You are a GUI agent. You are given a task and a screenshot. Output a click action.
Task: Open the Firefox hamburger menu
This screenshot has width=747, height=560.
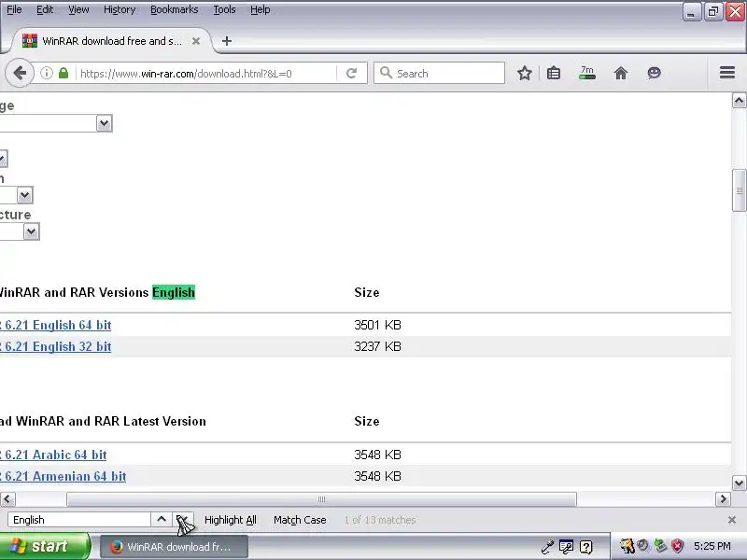click(727, 73)
